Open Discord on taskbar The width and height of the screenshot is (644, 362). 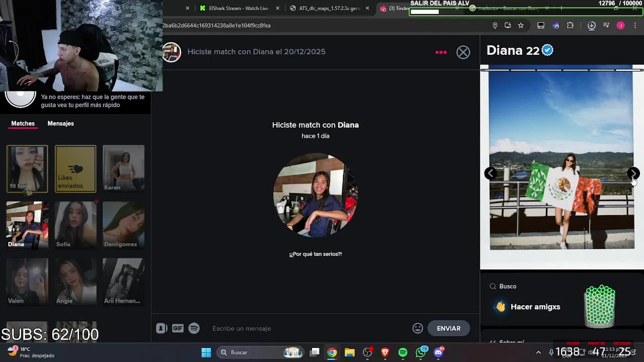click(x=439, y=352)
